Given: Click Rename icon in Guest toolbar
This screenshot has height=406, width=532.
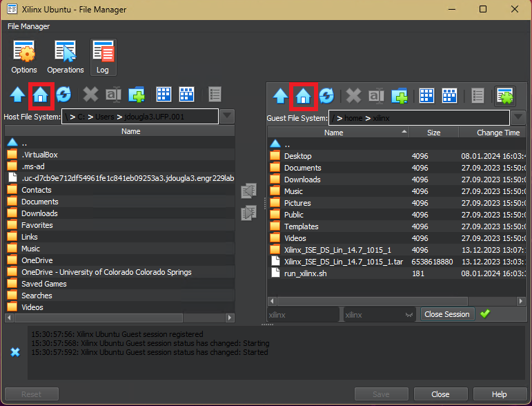Looking at the screenshot, I should (377, 96).
